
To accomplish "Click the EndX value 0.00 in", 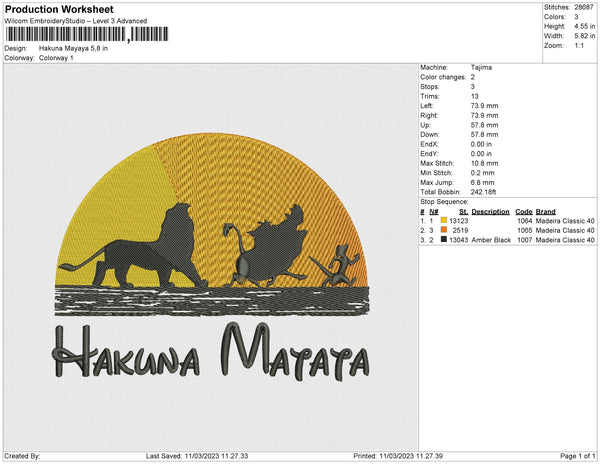I will (481, 144).
